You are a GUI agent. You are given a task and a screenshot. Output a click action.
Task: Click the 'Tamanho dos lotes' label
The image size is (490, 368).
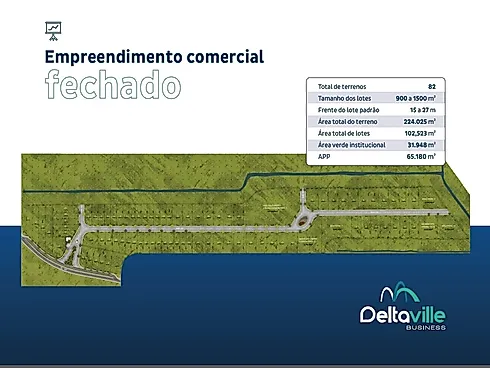[x=344, y=98]
